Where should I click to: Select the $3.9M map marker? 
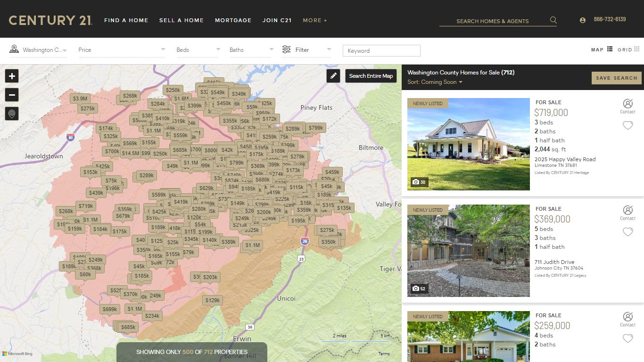pos(80,99)
